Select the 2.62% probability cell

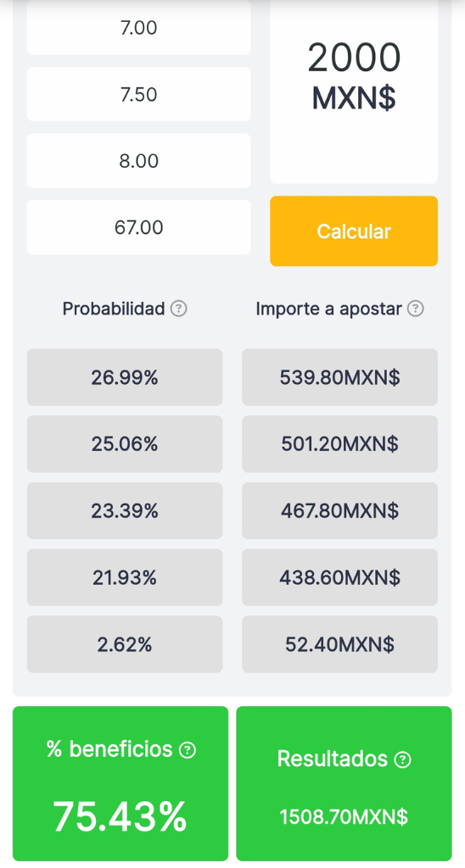pos(125,644)
